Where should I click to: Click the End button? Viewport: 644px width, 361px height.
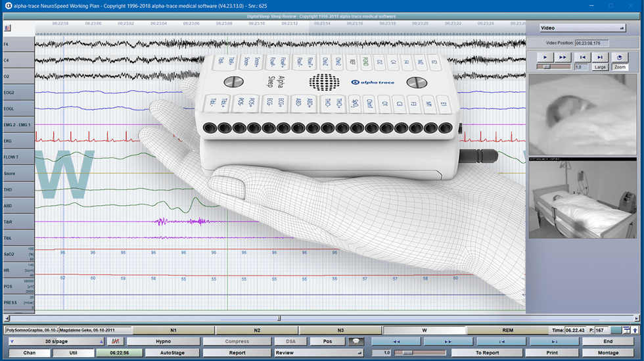[x=608, y=341]
